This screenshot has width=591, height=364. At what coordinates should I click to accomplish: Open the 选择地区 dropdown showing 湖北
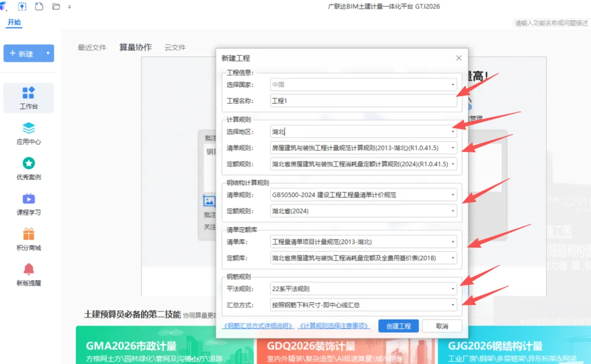click(x=364, y=132)
